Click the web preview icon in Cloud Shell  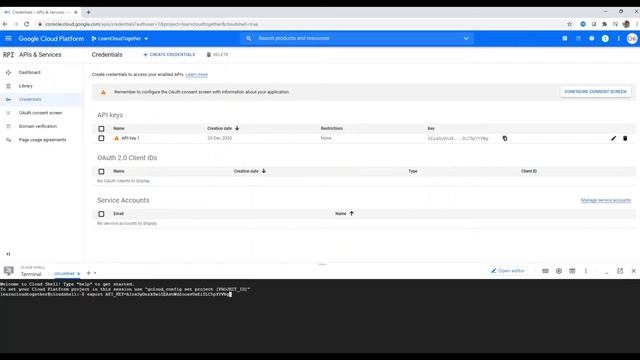[x=572, y=271]
